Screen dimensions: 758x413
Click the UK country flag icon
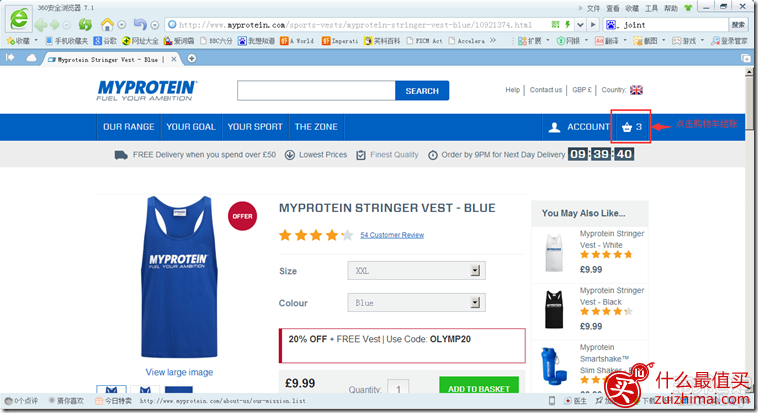pos(636,90)
